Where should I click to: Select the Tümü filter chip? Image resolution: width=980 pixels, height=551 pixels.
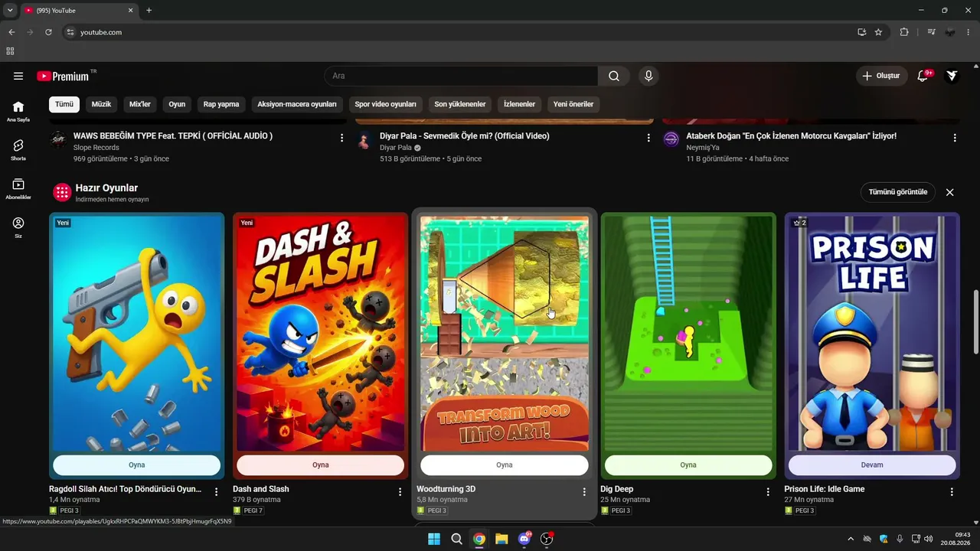pyautogui.click(x=64, y=104)
